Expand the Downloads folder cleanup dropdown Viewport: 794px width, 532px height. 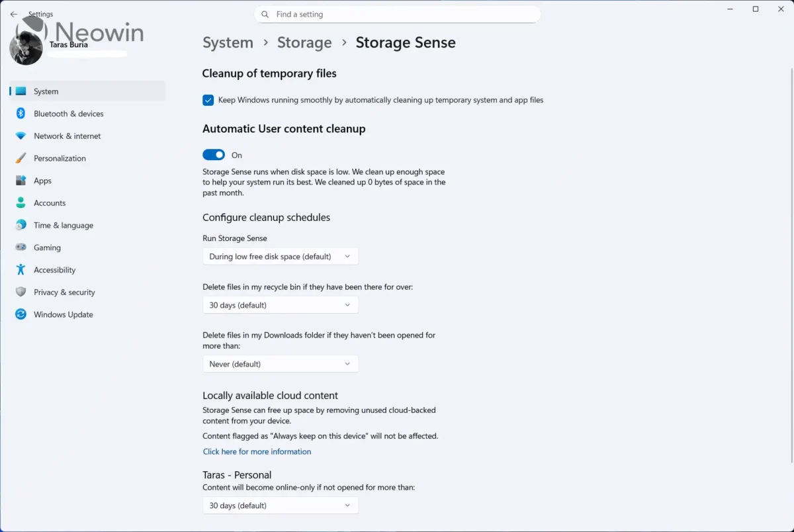coord(280,363)
